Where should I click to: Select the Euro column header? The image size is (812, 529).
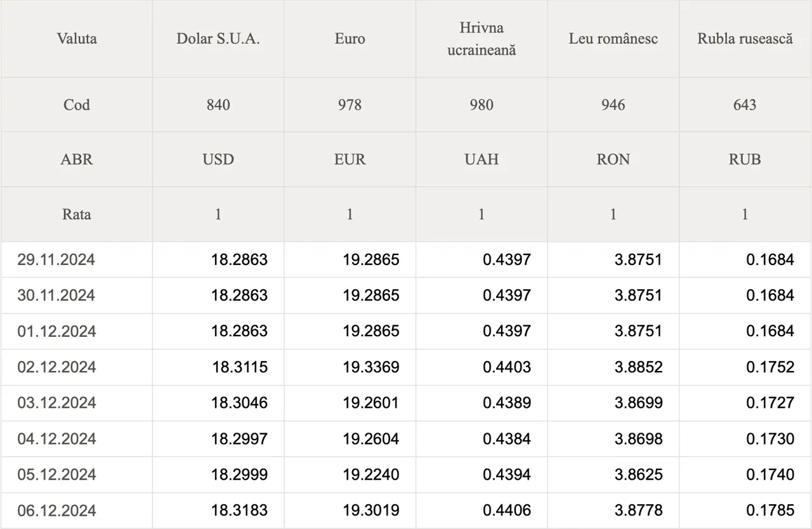[x=350, y=39]
